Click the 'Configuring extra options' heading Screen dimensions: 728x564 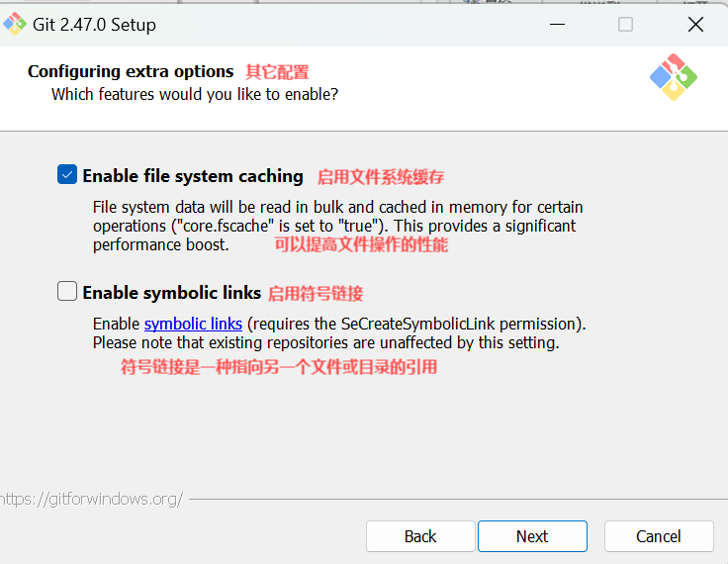131,71
